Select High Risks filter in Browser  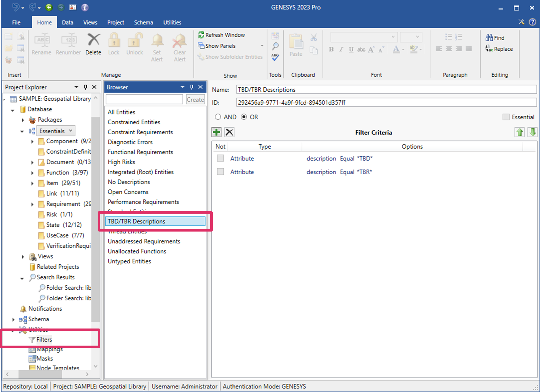point(121,162)
